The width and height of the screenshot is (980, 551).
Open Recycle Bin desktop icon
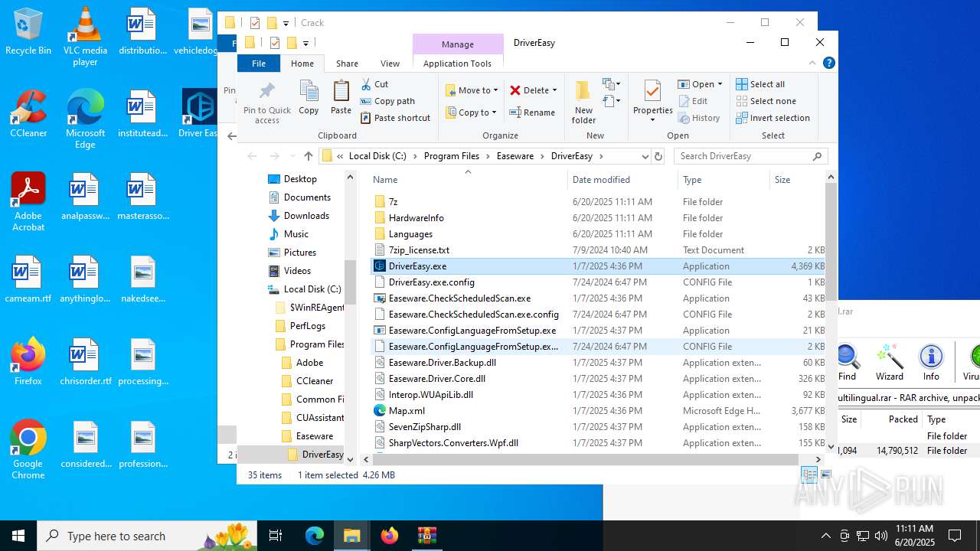click(x=28, y=32)
